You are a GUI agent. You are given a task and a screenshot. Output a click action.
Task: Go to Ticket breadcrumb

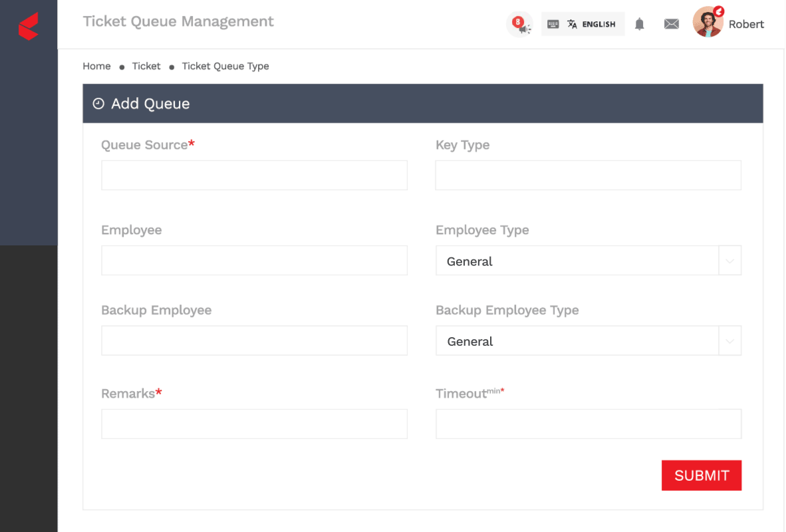point(146,66)
